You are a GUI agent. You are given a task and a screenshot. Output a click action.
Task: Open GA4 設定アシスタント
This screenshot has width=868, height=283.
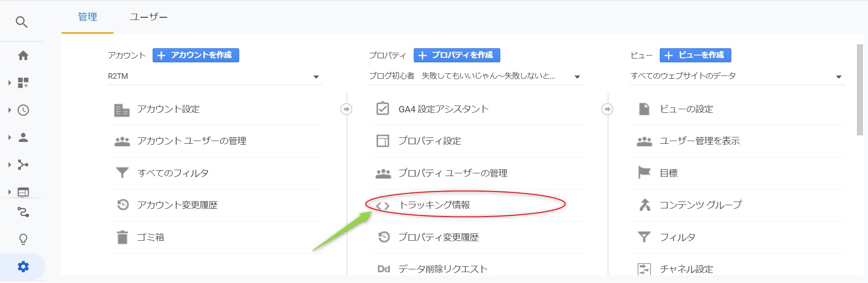(443, 109)
